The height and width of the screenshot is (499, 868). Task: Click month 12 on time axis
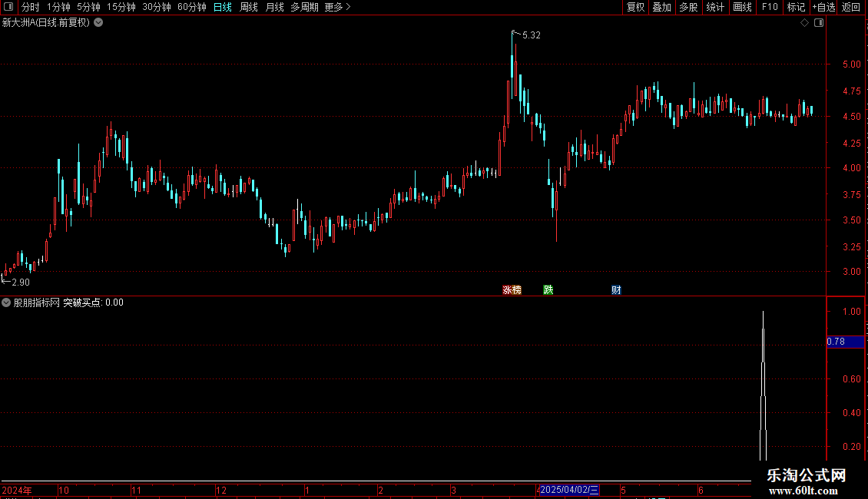coord(221,490)
